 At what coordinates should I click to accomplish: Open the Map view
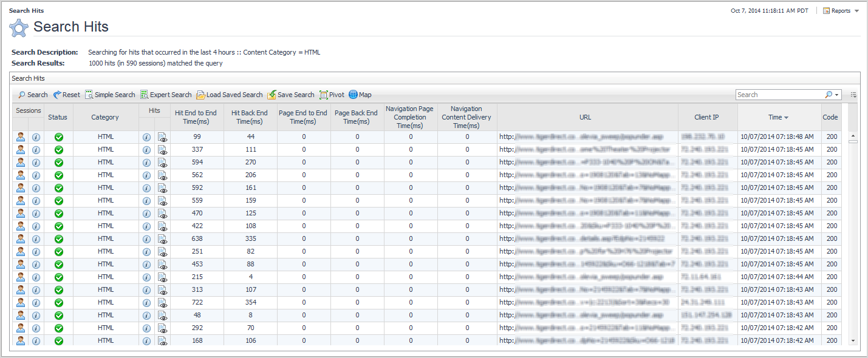pos(360,95)
